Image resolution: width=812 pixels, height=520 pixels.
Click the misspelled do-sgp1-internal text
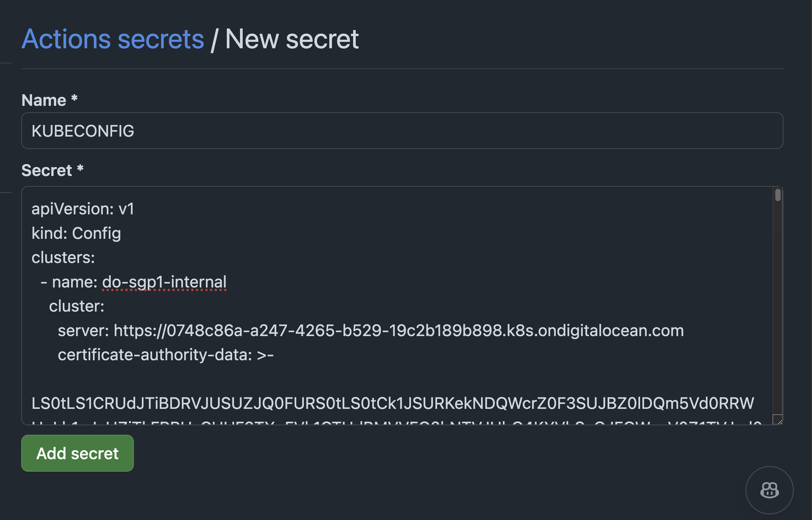pyautogui.click(x=164, y=282)
